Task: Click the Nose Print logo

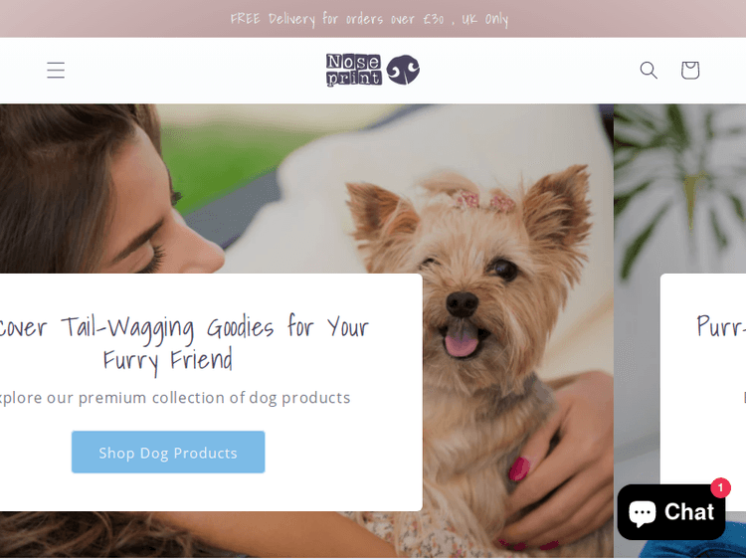Action: pyautogui.click(x=373, y=70)
